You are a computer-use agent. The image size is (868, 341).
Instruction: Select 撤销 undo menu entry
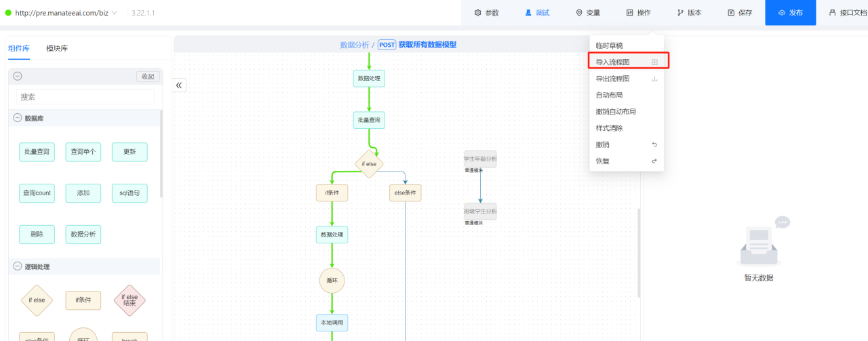click(627, 144)
